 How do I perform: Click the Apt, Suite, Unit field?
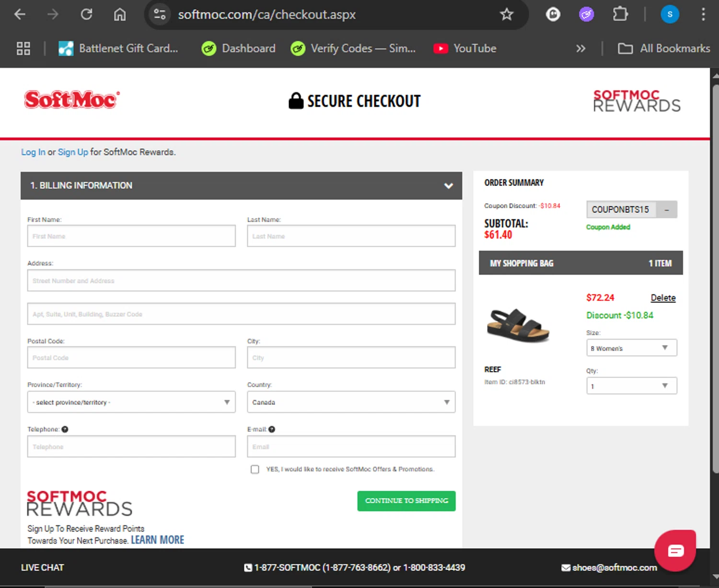(241, 314)
